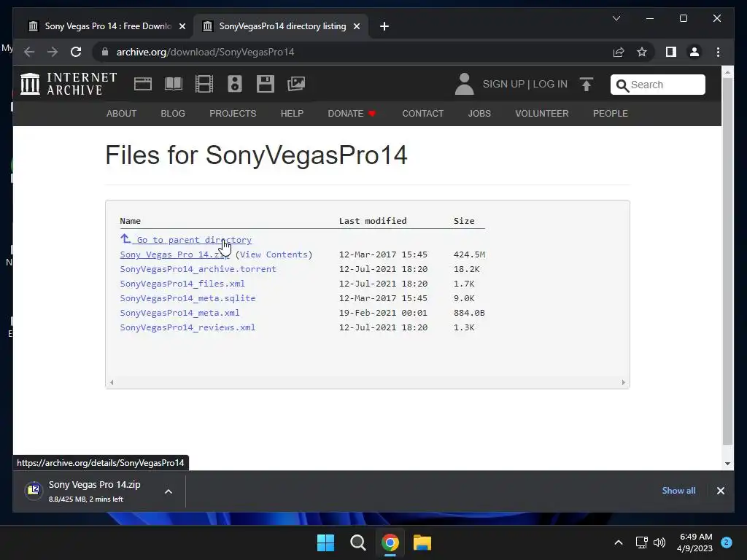Go to parent directory link
Screen dimensions: 747x560
(186, 239)
